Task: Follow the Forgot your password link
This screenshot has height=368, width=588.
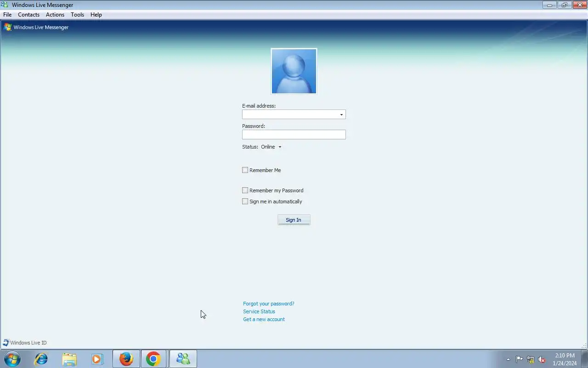Action: pos(269,304)
